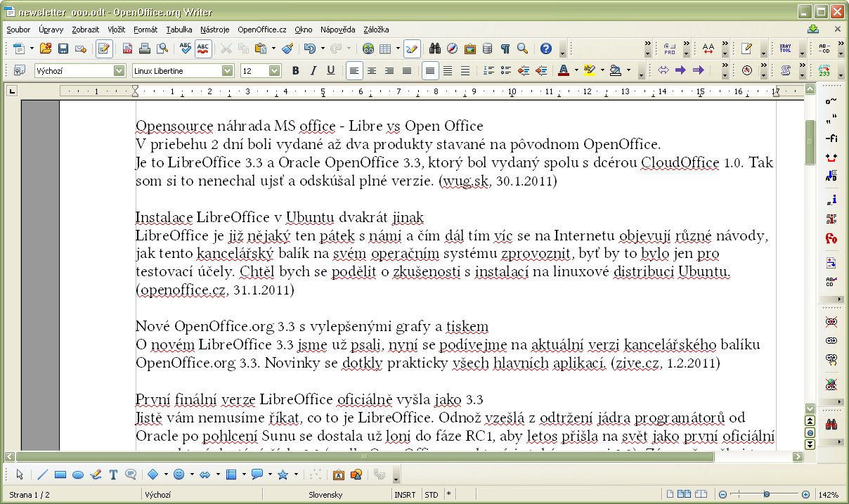Screen dimensions: 849x504
Task: Toggle Show Draw Functions button
Action: [x=412, y=49]
